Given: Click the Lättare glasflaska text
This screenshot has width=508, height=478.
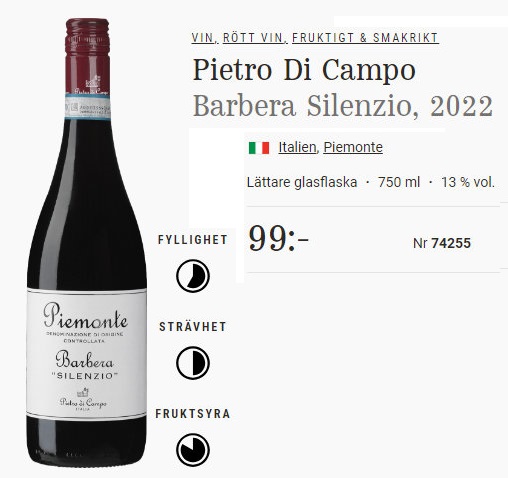Looking at the screenshot, I should [x=302, y=182].
